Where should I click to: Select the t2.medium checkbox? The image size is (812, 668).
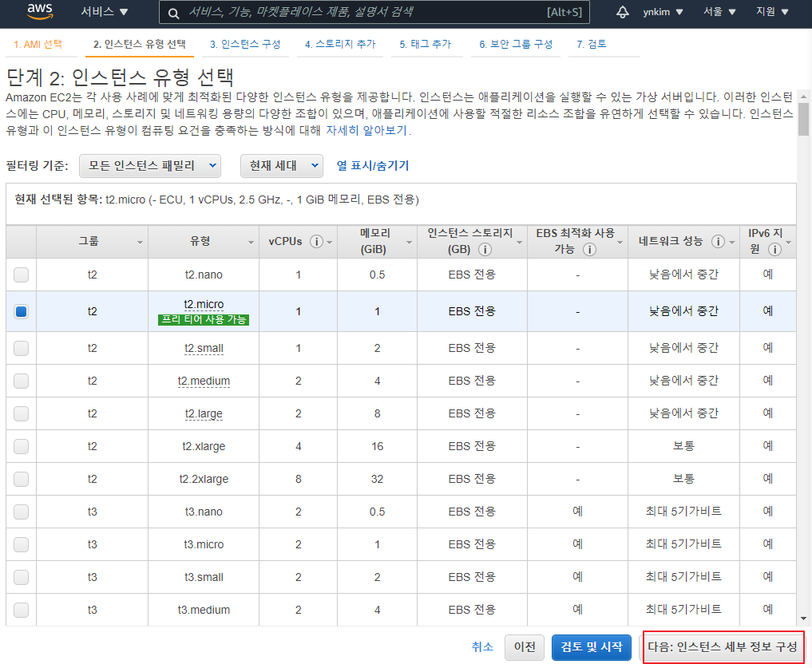[x=22, y=381]
